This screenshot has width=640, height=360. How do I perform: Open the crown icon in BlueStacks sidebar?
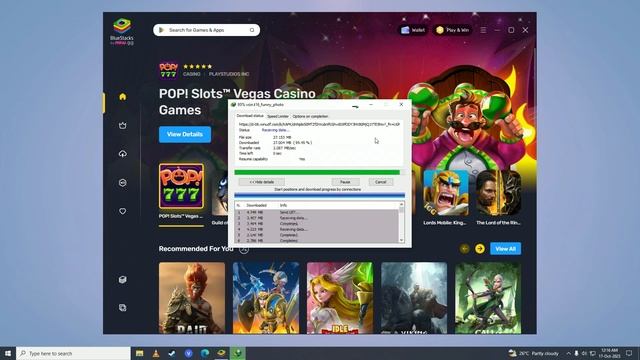tap(122, 125)
